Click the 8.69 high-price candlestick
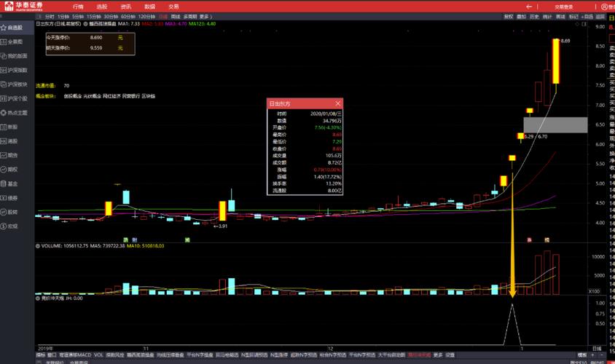 556,61
